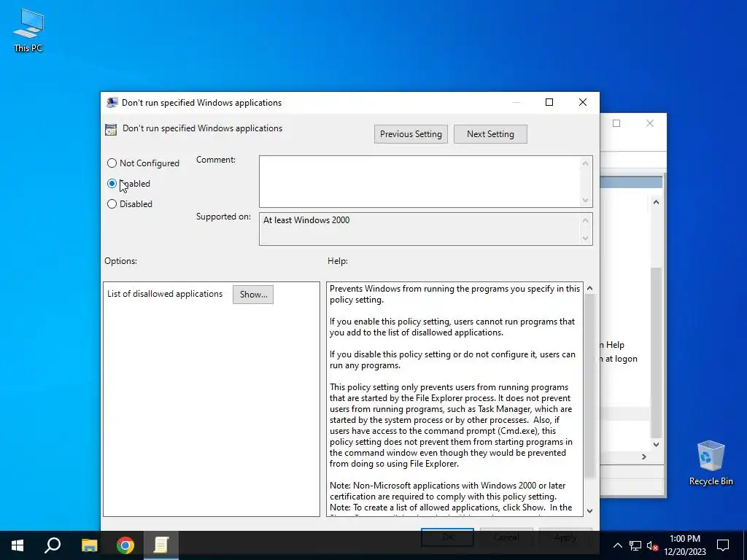Click Help pane scrollbar thumb
Viewport: 747px width, 560px height.
pos(589,386)
